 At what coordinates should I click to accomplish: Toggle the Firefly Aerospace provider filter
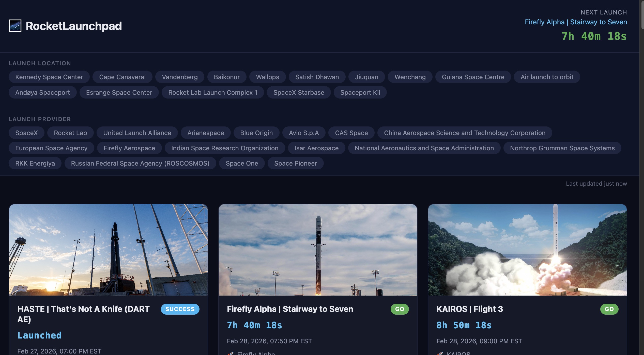[x=129, y=148]
